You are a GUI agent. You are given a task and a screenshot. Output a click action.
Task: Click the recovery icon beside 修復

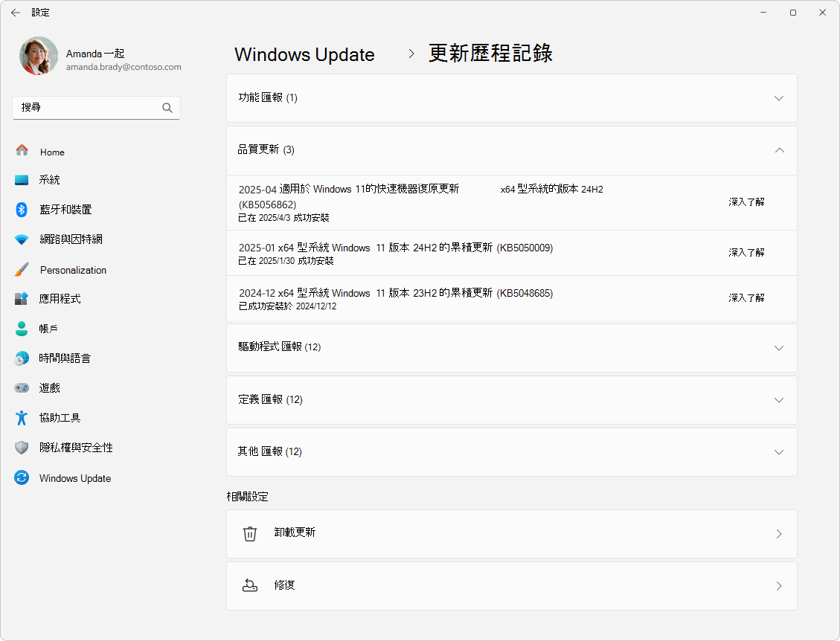pos(250,585)
